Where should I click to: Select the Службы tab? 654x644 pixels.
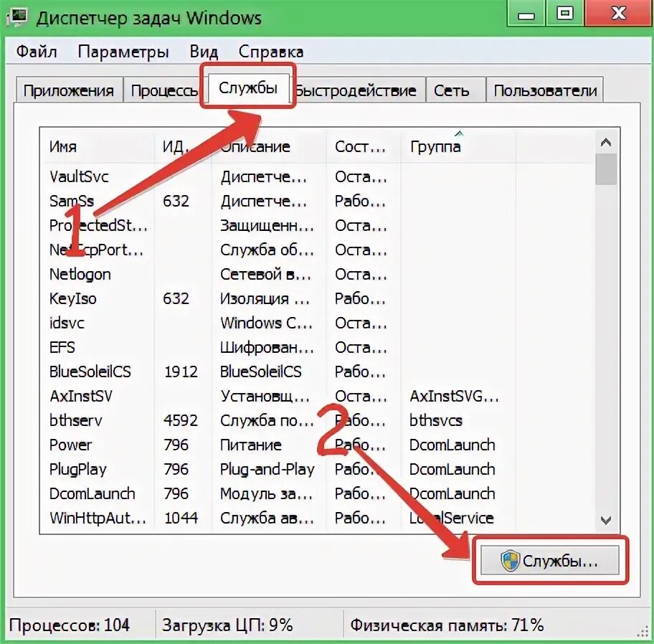tap(248, 87)
